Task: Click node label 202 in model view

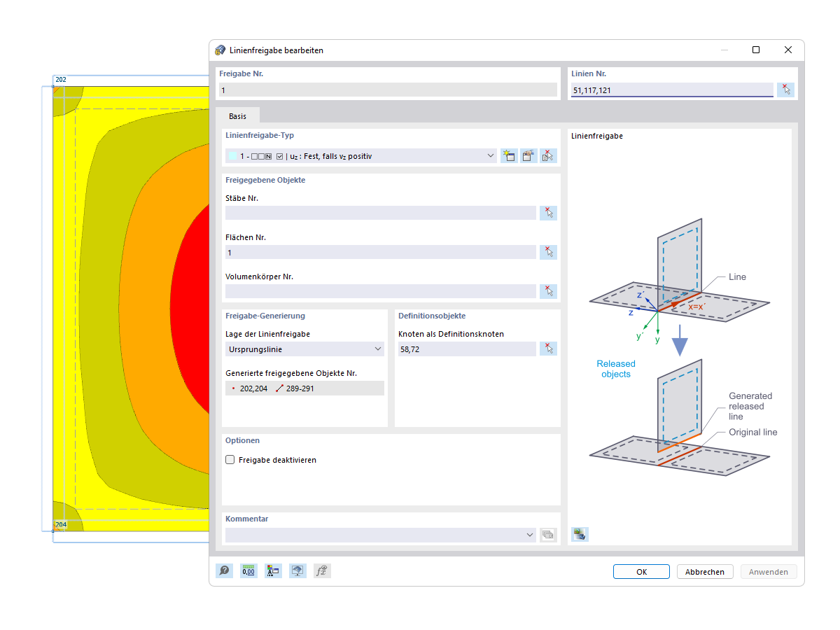Action: [x=61, y=80]
